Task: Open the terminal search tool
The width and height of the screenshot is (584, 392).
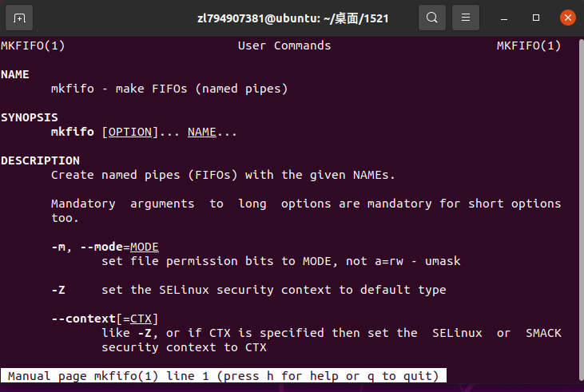Action: coord(432,18)
